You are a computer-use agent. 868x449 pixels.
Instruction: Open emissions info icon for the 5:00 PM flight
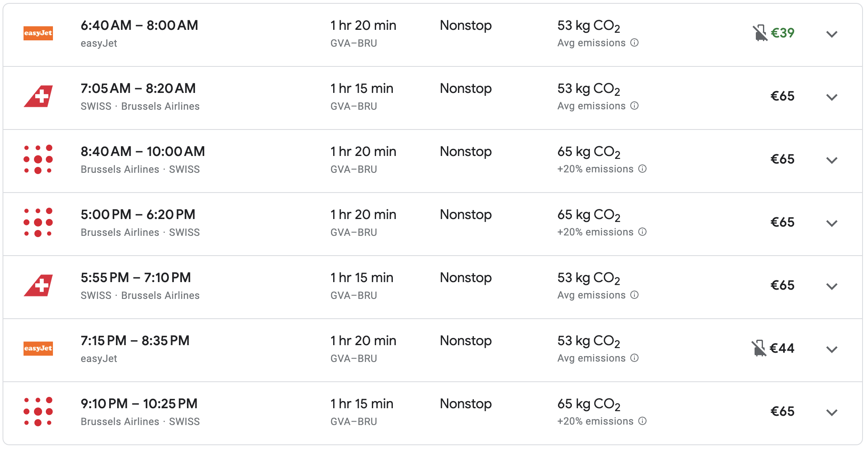pos(642,232)
